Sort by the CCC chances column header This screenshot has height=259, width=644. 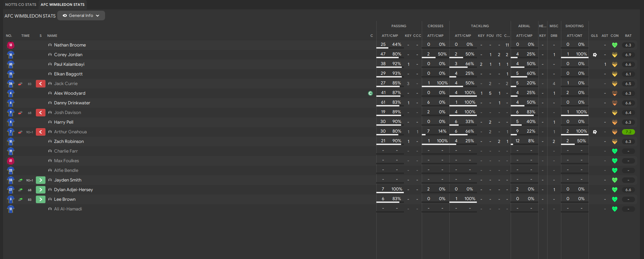tap(417, 36)
